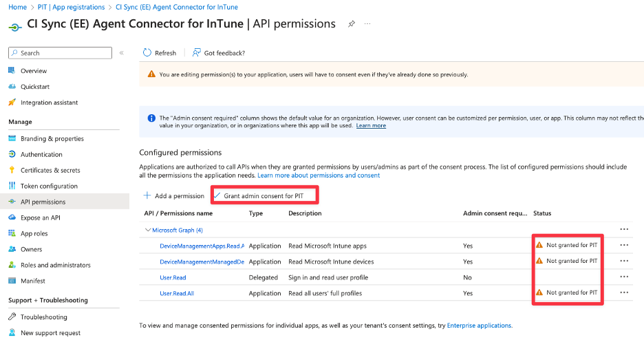Image resolution: width=644 pixels, height=340 pixels.
Task: Click 'Read Microsoft Intune apps' description
Action: point(328,246)
